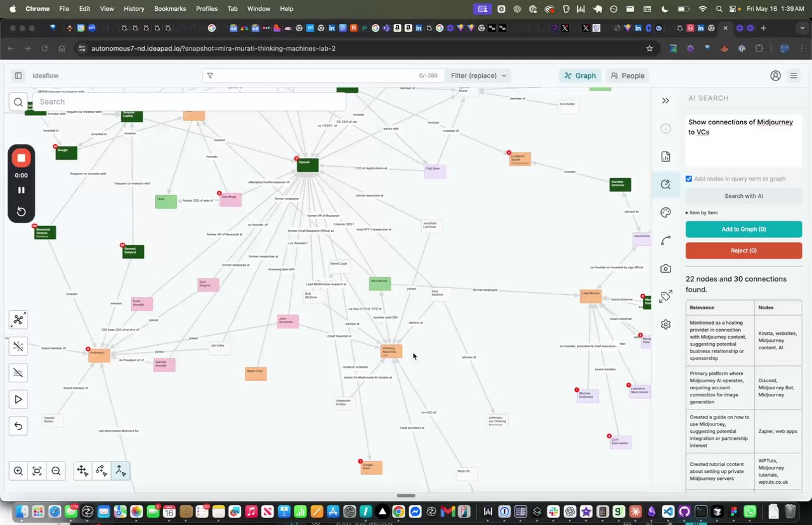This screenshot has width=812, height=525.
Task: Open the AI search panel icon
Action: [x=665, y=185]
